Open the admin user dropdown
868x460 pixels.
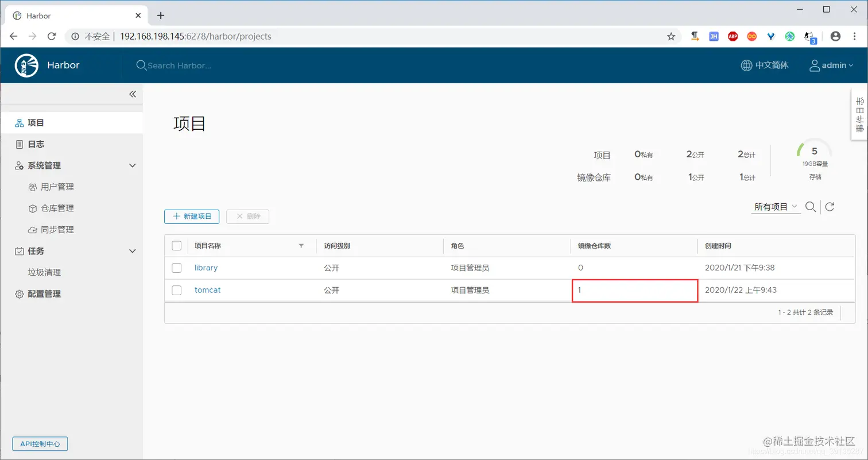click(x=831, y=65)
